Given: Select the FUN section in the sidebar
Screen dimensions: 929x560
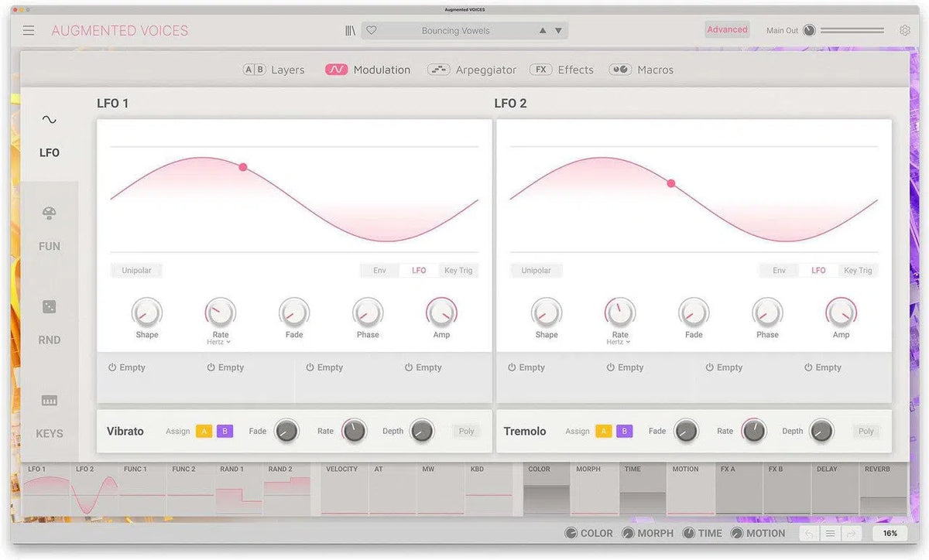Looking at the screenshot, I should coord(49,228).
